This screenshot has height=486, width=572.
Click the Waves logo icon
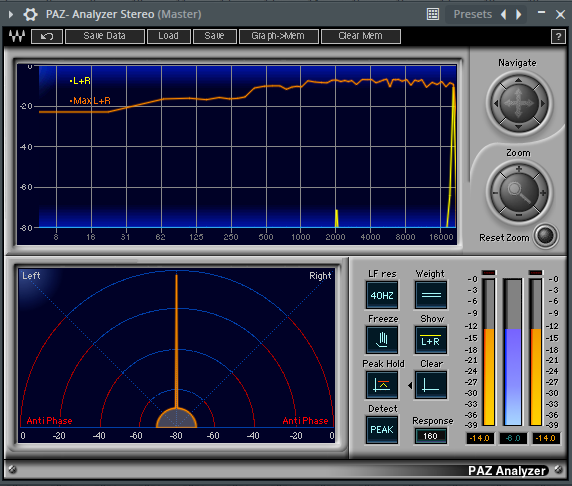[17, 36]
